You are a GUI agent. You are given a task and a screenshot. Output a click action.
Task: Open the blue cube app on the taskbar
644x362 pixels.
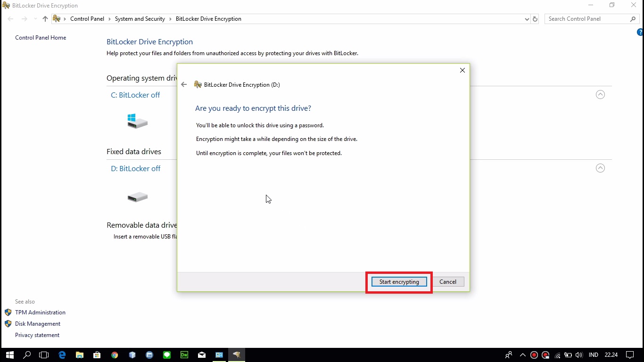[x=132, y=355]
